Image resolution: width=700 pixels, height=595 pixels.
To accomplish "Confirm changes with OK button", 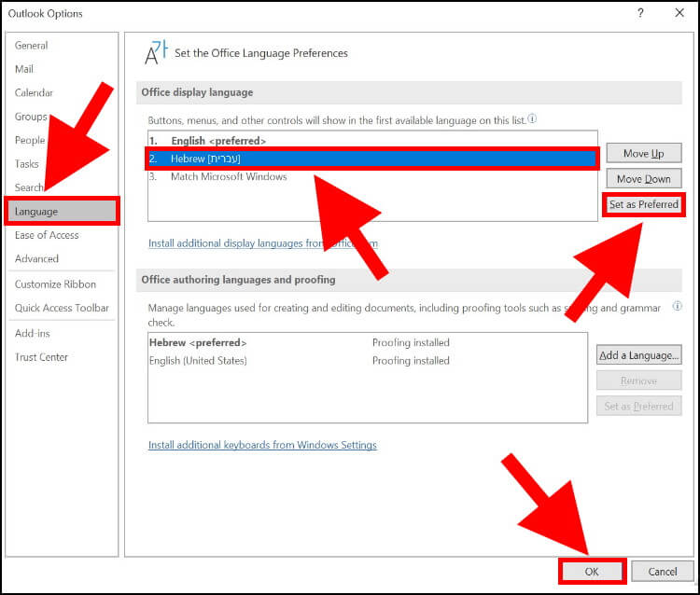I will click(x=592, y=572).
